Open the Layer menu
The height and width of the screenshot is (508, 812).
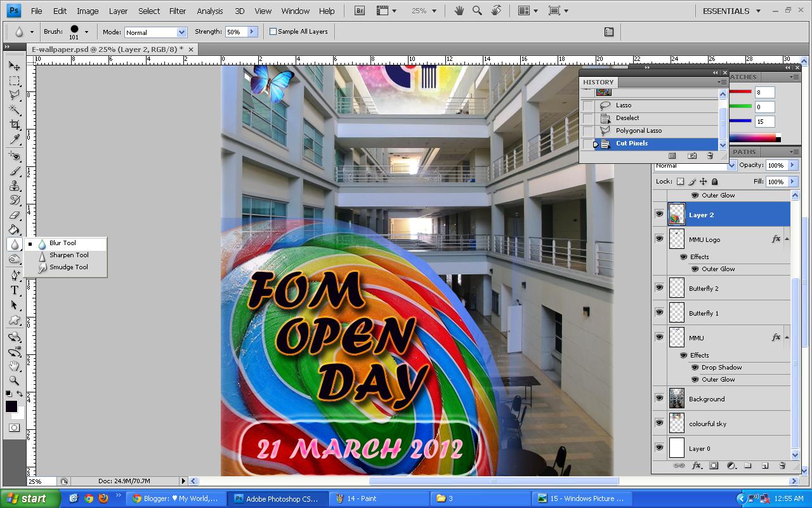tap(118, 11)
